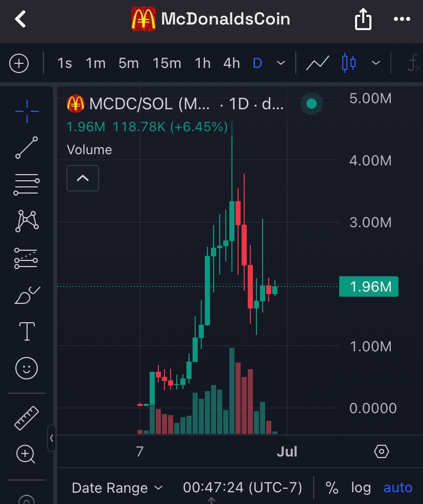Select the text annotation tool

click(27, 331)
